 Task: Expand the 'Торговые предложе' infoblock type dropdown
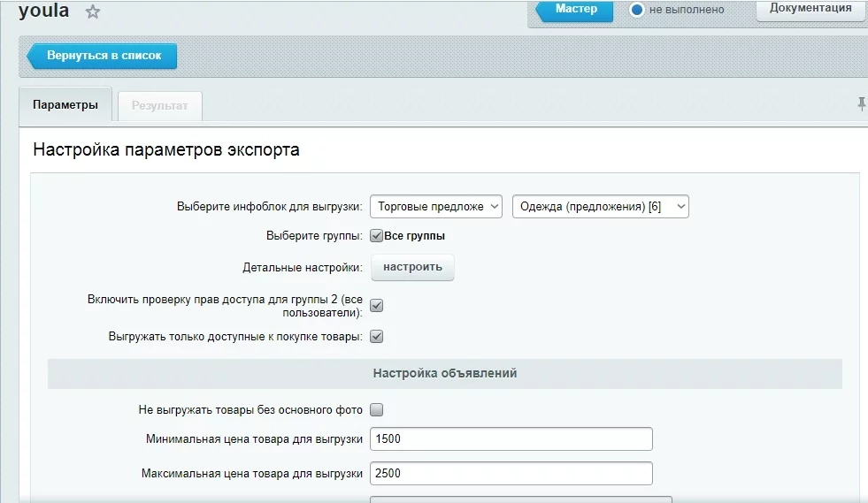pyautogui.click(x=436, y=206)
